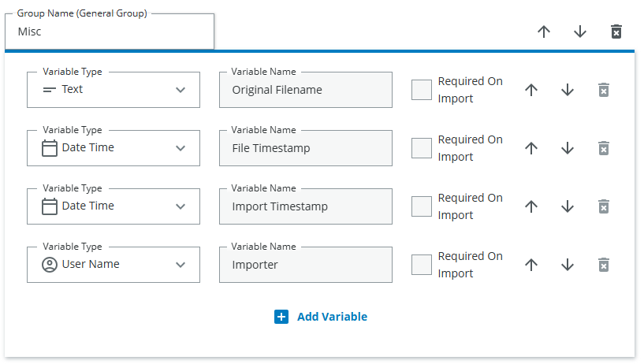This screenshot has height=364, width=644.
Task: Delete the Original Filename variable
Action: (603, 90)
